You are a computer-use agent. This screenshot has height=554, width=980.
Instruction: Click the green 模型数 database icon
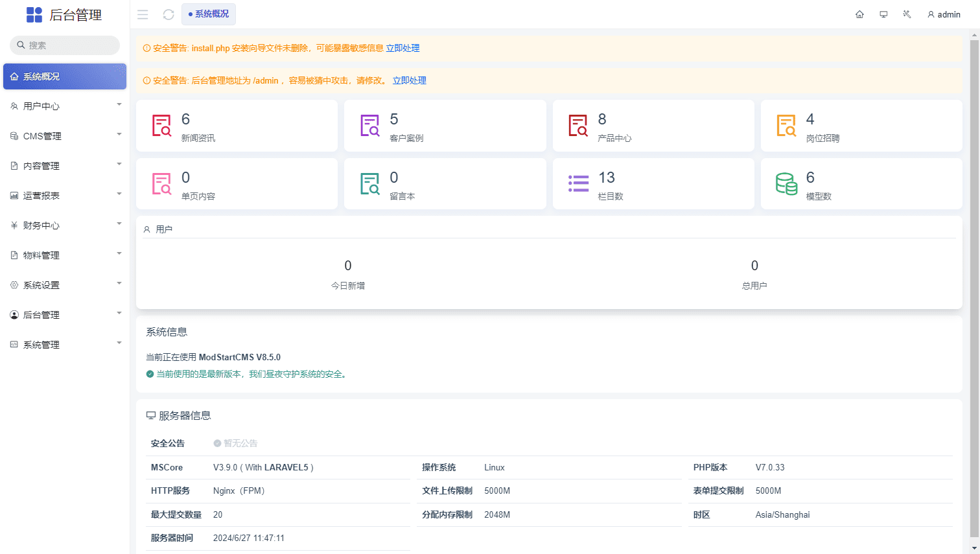[x=786, y=183]
